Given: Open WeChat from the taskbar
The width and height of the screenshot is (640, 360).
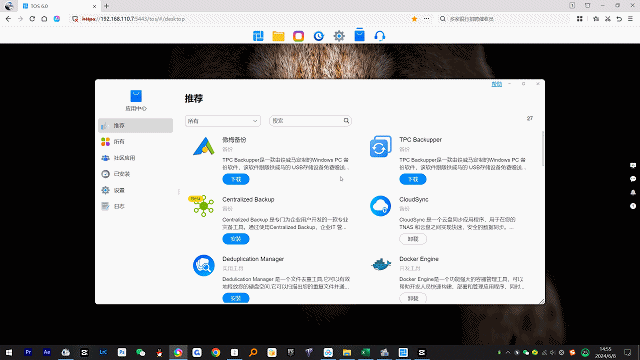Looking at the screenshot, I should coord(140,352).
